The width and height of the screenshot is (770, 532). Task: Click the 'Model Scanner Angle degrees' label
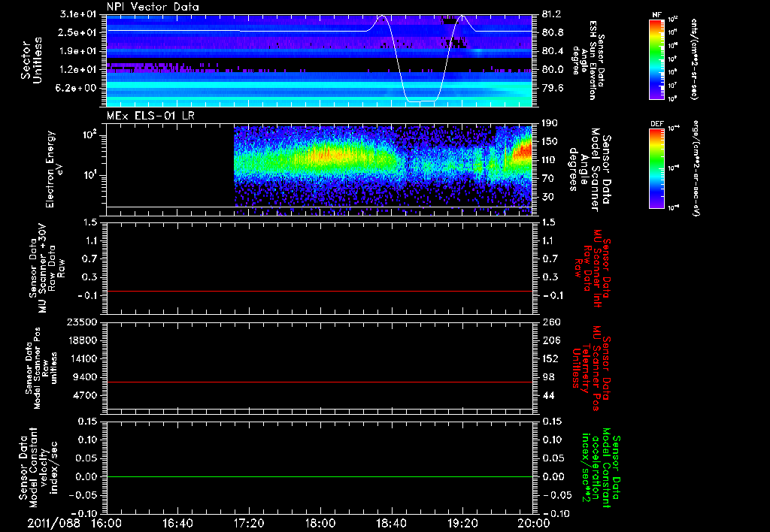tap(590, 170)
